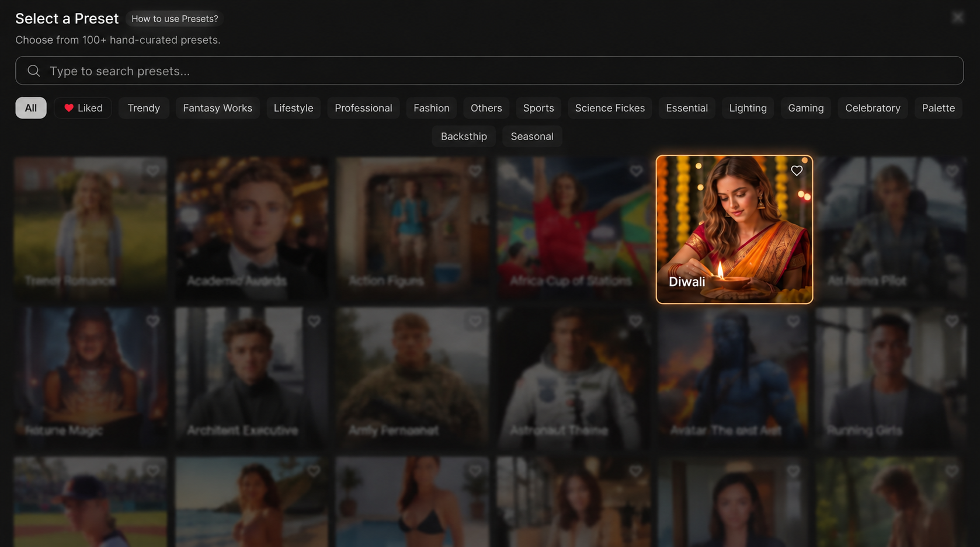The width and height of the screenshot is (980, 547).
Task: Like the poolside bikini preset card
Action: click(475, 471)
